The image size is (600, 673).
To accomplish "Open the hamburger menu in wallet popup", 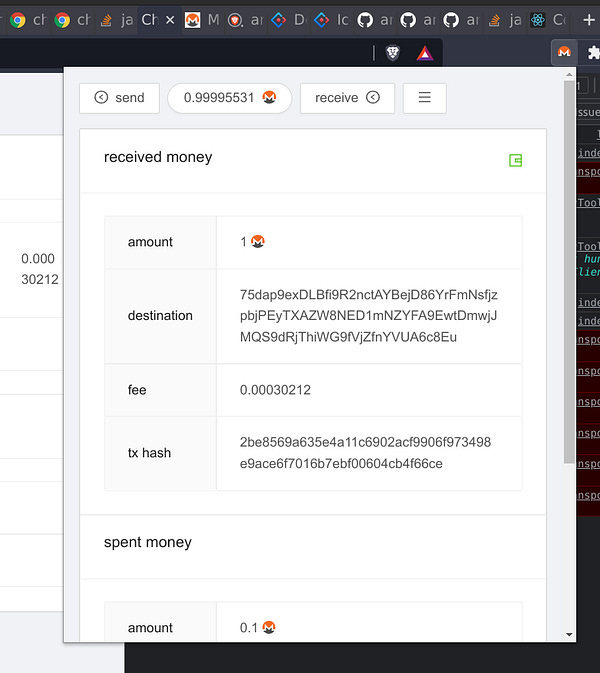I will click(x=424, y=98).
